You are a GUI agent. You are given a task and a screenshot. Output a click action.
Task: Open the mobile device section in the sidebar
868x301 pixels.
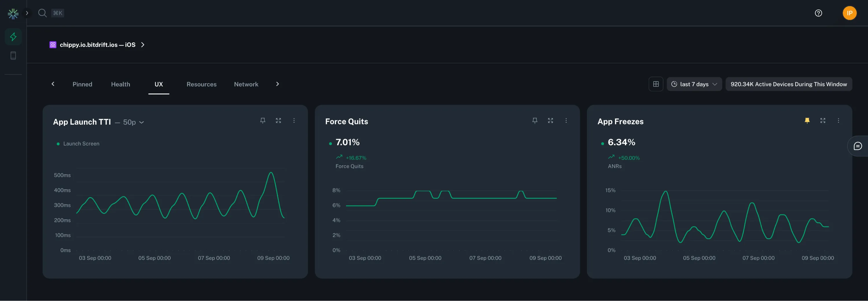[13, 55]
